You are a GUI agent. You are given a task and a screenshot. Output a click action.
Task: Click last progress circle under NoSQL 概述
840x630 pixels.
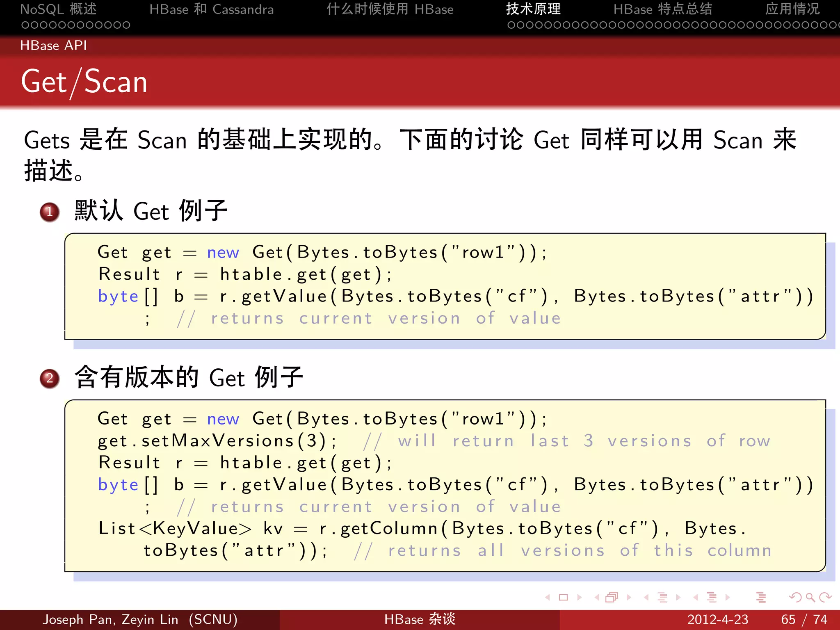(x=126, y=25)
